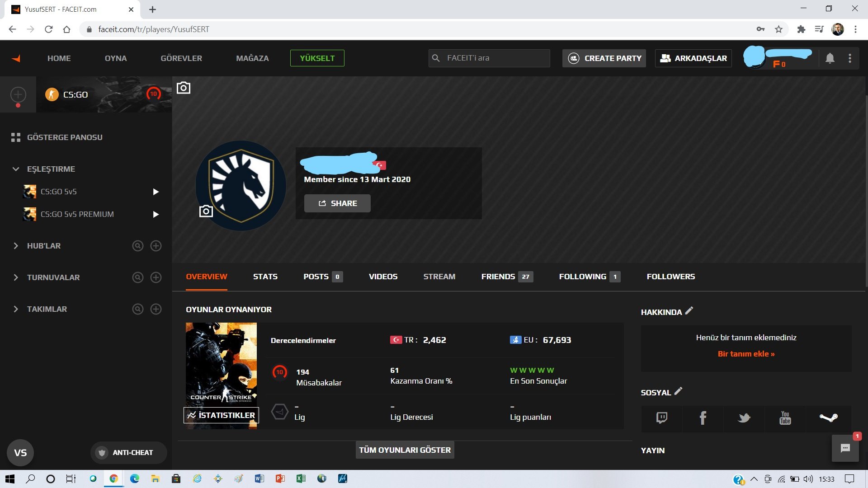
Task: Expand the TAKIMLAR section
Action: tap(16, 309)
